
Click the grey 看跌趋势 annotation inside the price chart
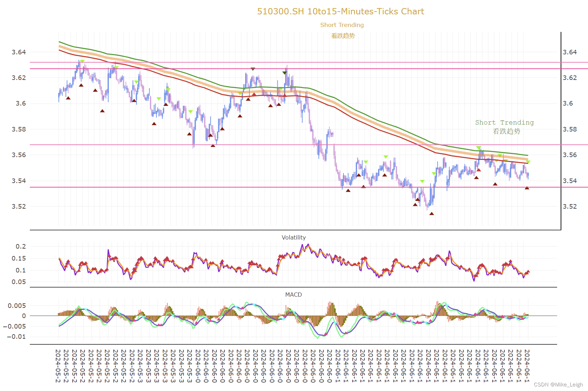(x=507, y=131)
